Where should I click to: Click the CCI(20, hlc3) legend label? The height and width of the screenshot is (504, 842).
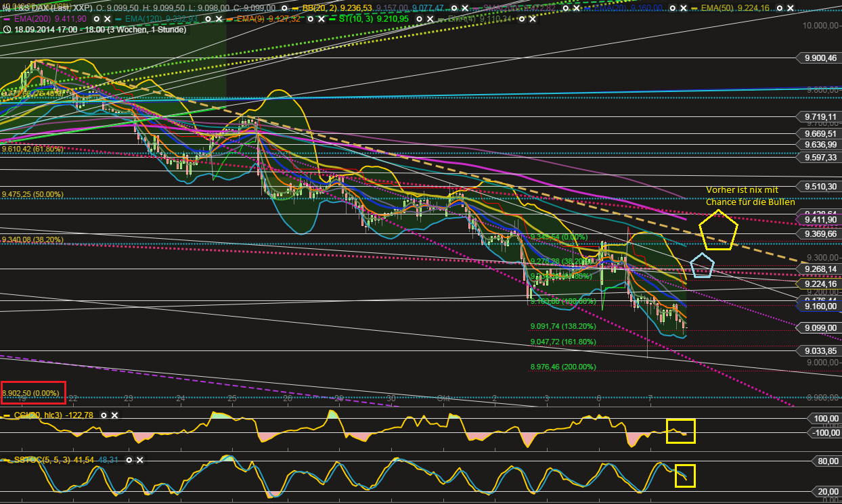click(x=39, y=415)
